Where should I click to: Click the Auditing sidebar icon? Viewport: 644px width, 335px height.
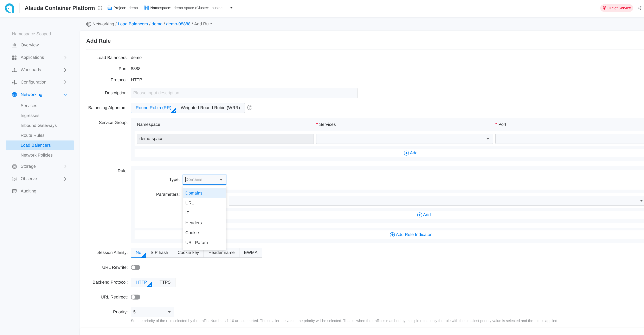click(14, 191)
